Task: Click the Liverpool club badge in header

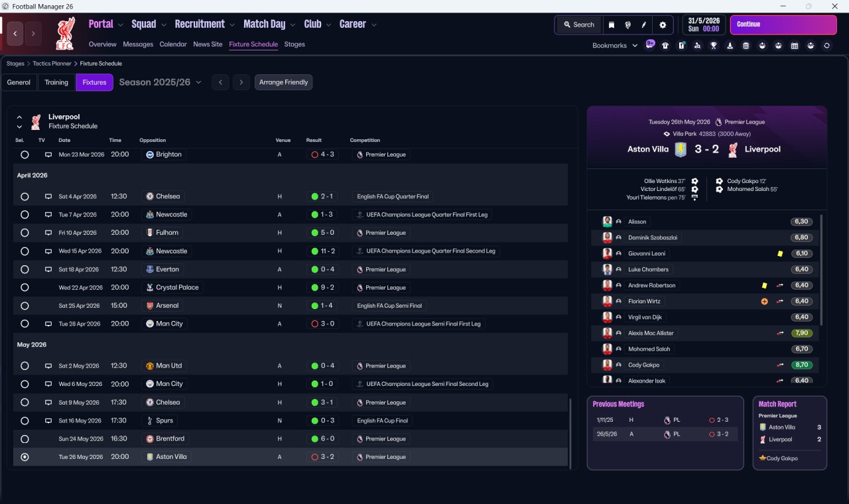Action: [64, 34]
